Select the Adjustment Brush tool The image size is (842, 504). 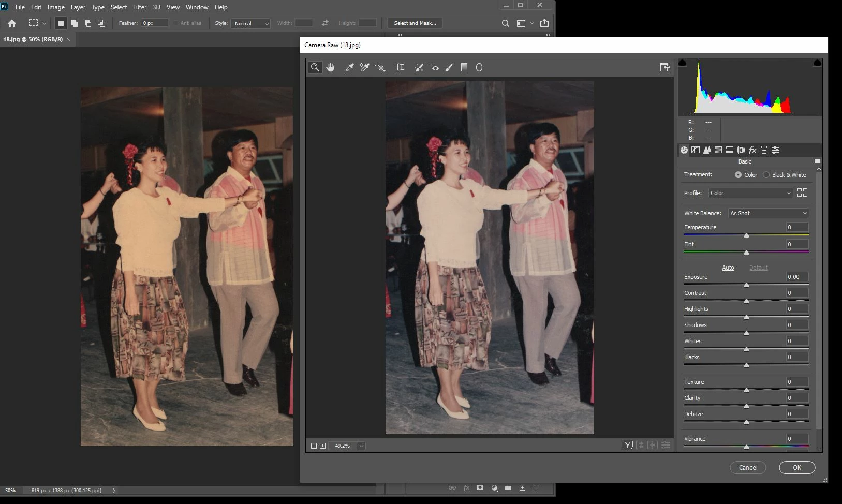(449, 67)
